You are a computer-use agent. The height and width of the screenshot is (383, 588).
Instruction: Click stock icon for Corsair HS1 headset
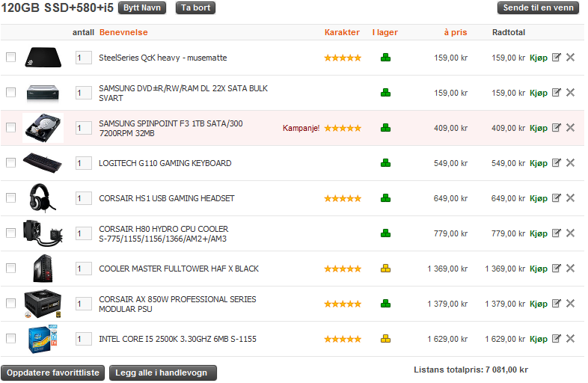[x=385, y=198]
